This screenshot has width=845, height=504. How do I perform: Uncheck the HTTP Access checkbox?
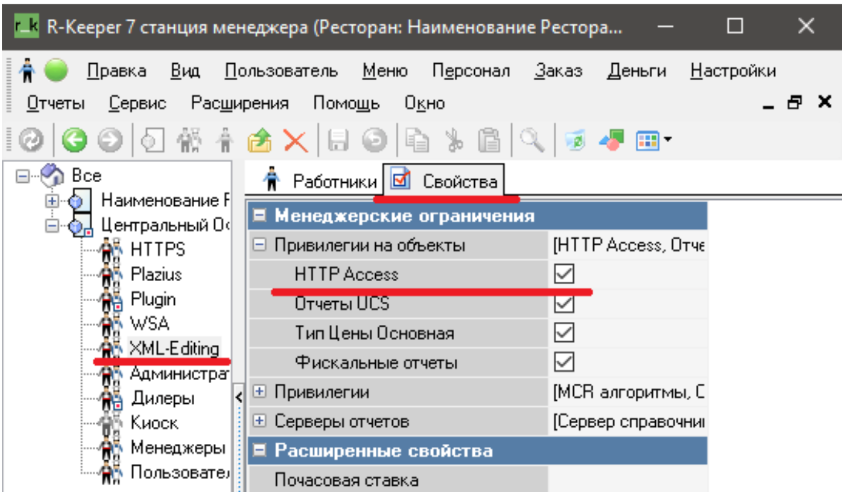pyautogui.click(x=564, y=274)
